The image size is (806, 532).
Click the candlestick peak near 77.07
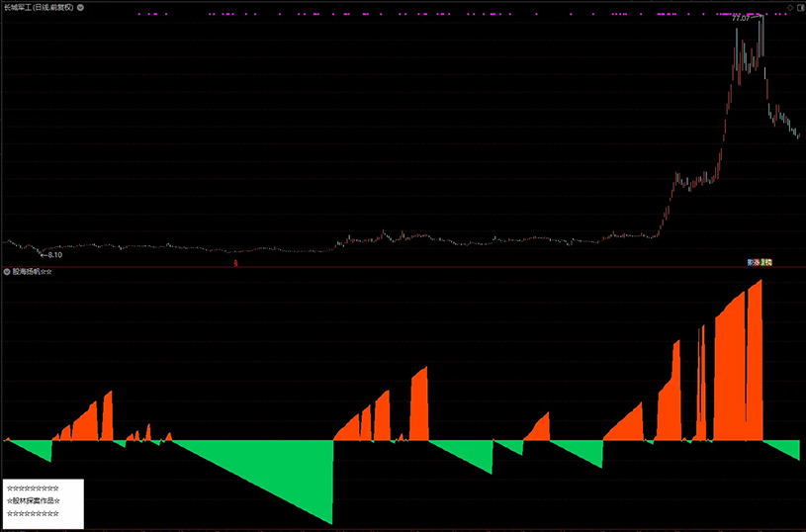click(761, 25)
